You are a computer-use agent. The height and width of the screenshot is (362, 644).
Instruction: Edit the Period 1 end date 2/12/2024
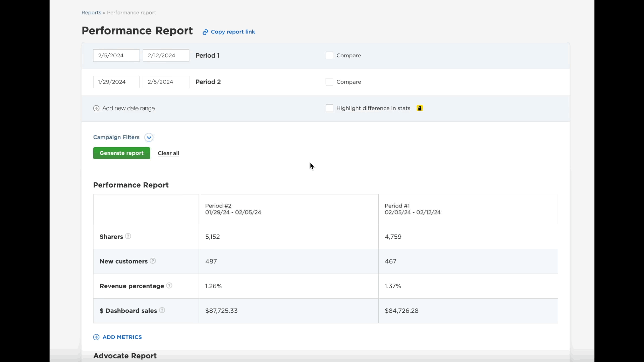166,56
